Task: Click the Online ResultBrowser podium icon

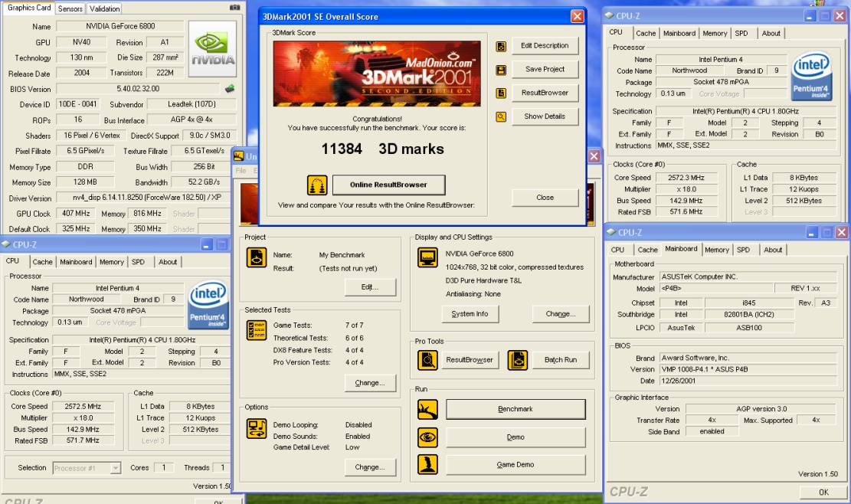Action: 317,185
